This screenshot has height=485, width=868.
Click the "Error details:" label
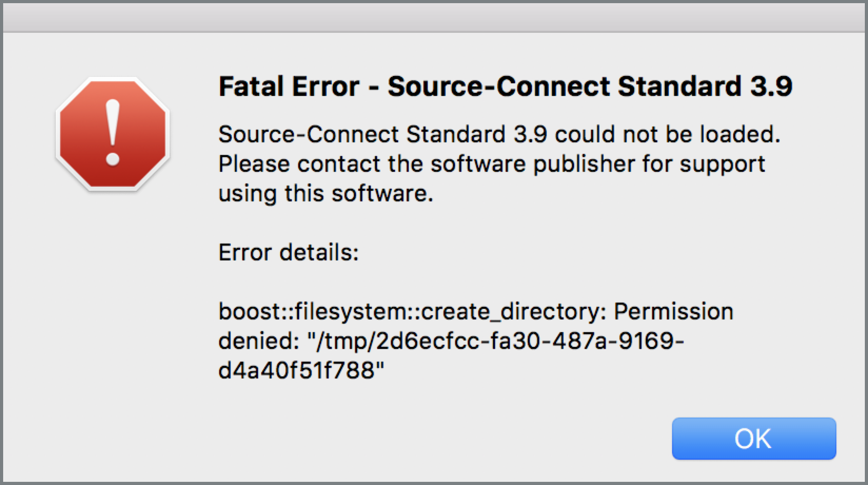tap(288, 253)
